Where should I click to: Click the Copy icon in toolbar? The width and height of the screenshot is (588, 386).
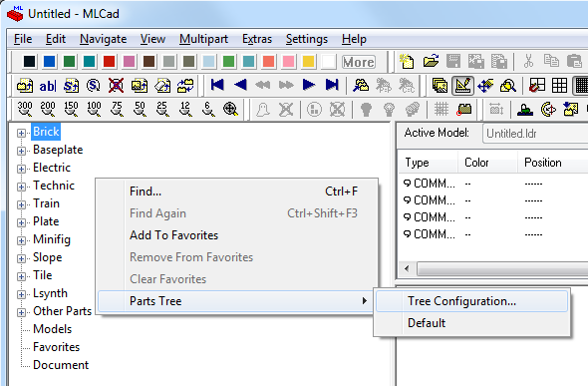551,62
